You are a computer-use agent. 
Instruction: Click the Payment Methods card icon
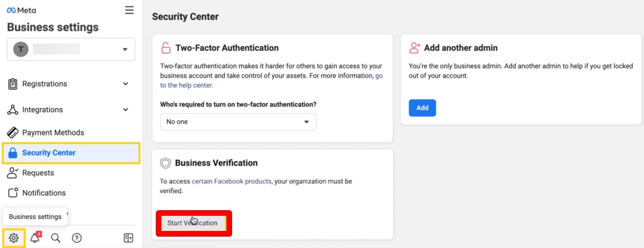tap(13, 133)
